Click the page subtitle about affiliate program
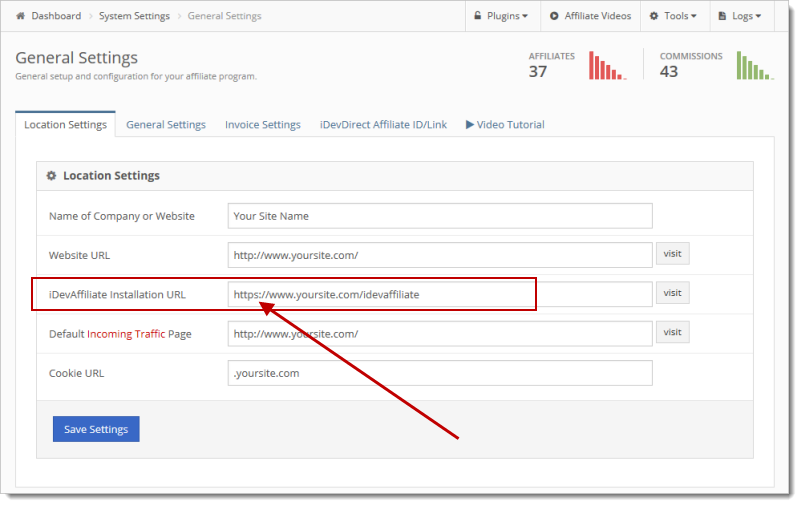 pos(136,76)
